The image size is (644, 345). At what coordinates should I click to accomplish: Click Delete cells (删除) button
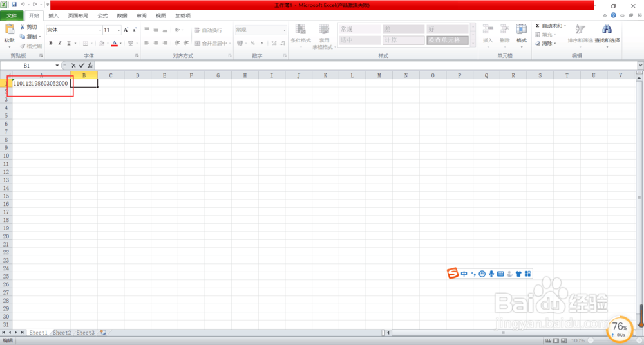[x=505, y=36]
